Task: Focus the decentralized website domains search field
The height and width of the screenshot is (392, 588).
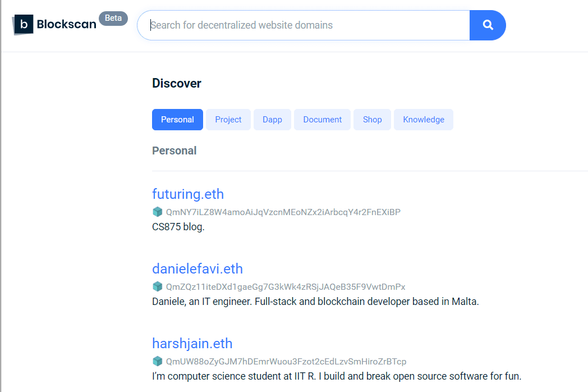Action: 304,25
